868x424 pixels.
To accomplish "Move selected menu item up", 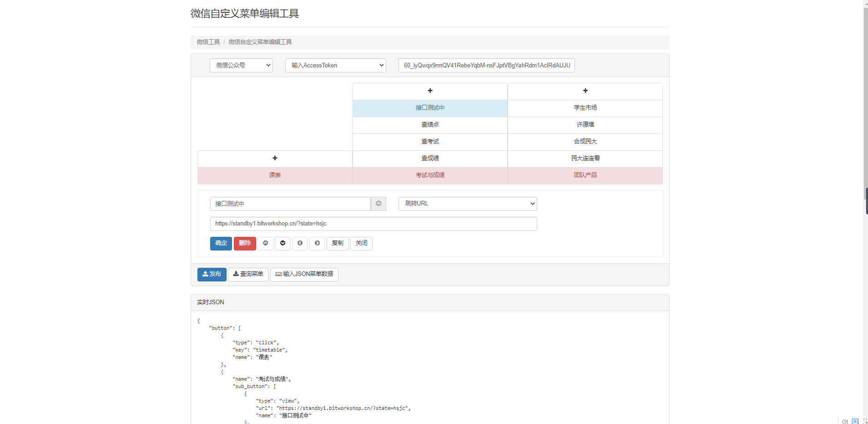I will (265, 243).
